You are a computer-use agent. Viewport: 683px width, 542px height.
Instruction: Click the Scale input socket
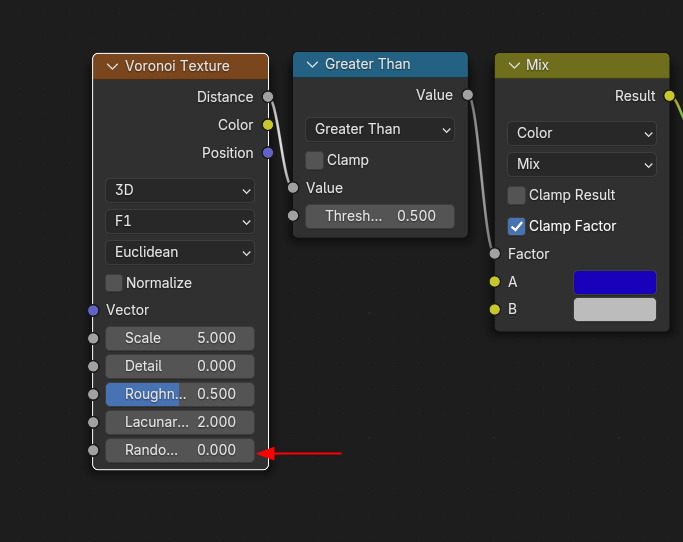click(93, 339)
